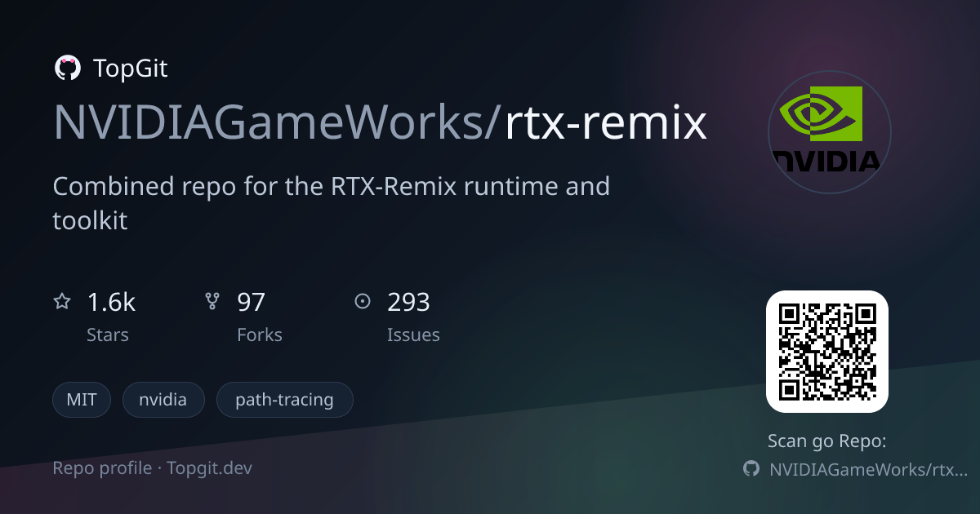Image resolution: width=980 pixels, height=514 pixels.
Task: Click the fork icon beside 97
Action: 212,302
